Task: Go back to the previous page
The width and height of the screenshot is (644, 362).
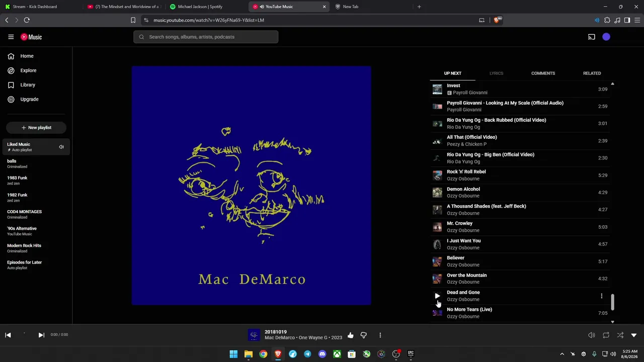Action: 7,20
